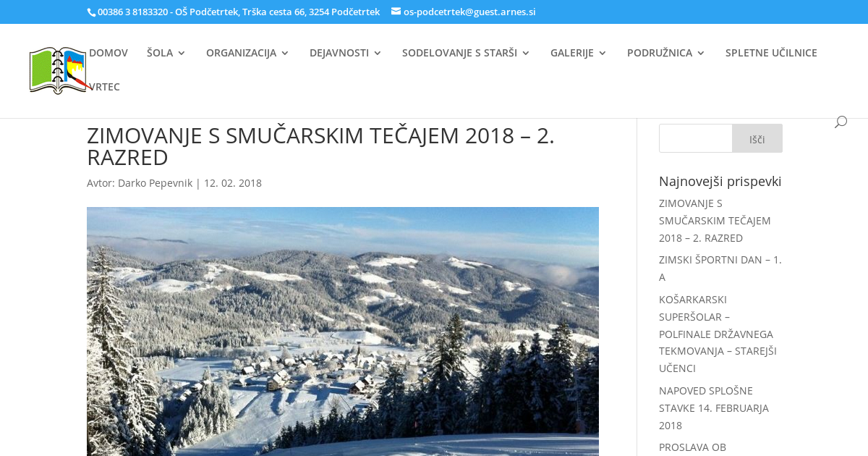This screenshot has height=456, width=868.
Task: Click the envelope email icon
Action: 396,12
